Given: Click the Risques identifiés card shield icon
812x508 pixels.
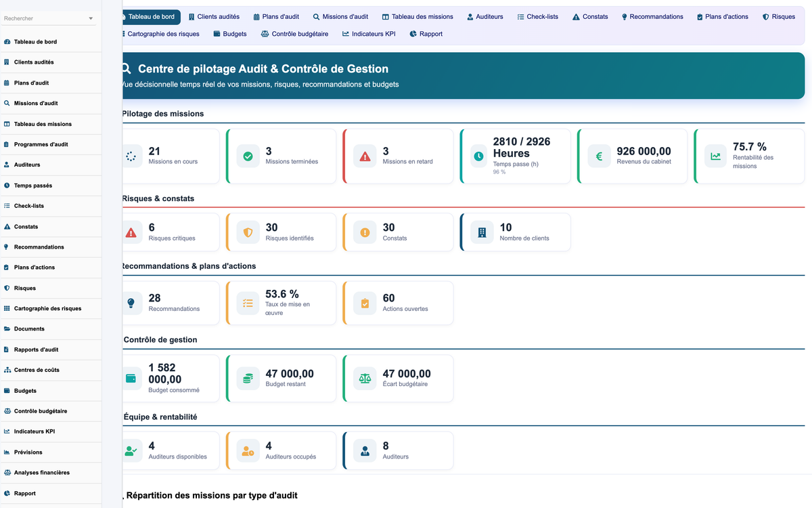Looking at the screenshot, I should pos(248,232).
